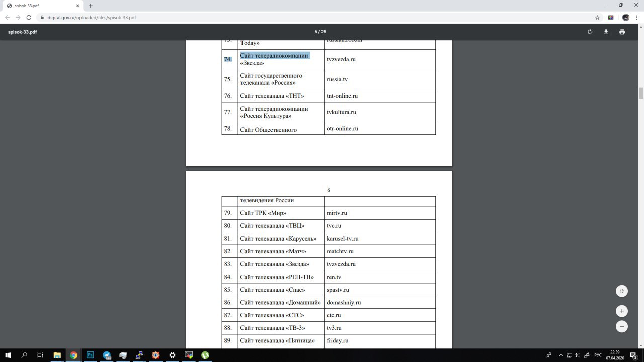The image size is (644, 362).
Task: Go back in browser history
Action: coord(7,17)
